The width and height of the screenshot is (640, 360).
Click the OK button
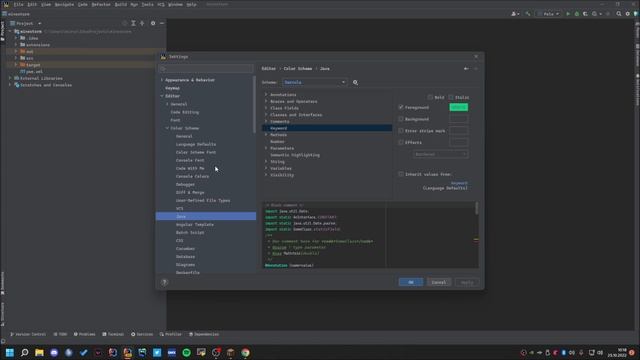[411, 282]
